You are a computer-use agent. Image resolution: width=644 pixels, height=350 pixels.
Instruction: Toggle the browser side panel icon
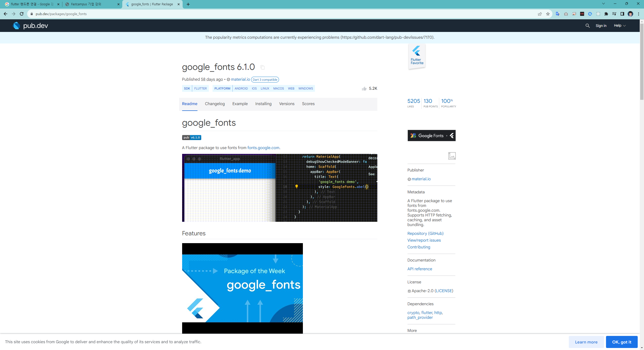622,14
